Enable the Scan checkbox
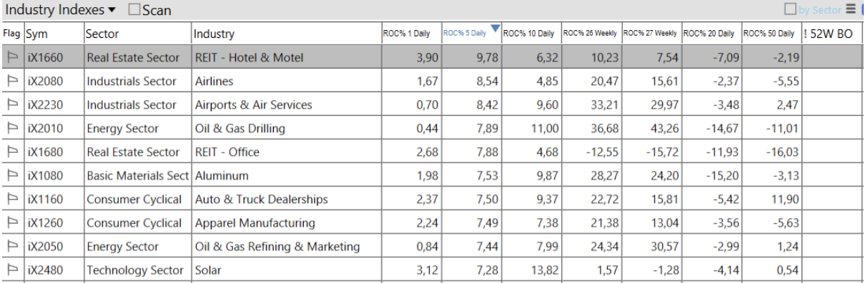Screen dimensions: 868x283 tap(134, 10)
